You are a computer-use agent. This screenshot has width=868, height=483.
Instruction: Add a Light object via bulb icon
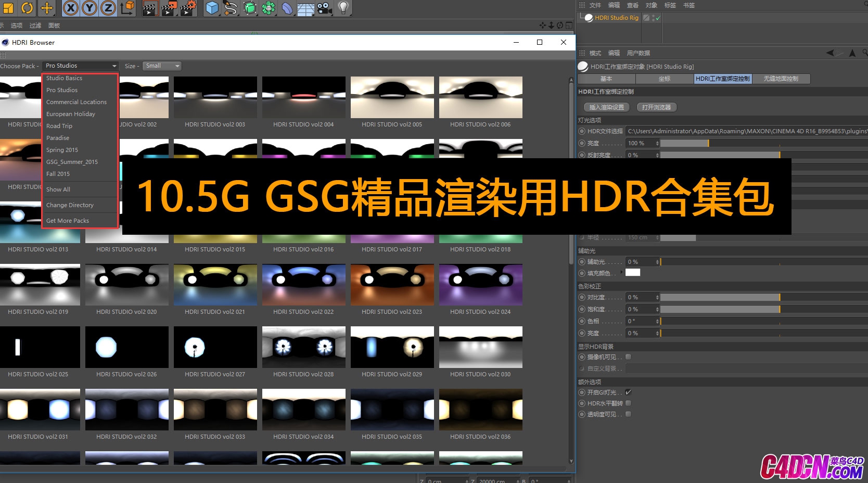[343, 8]
